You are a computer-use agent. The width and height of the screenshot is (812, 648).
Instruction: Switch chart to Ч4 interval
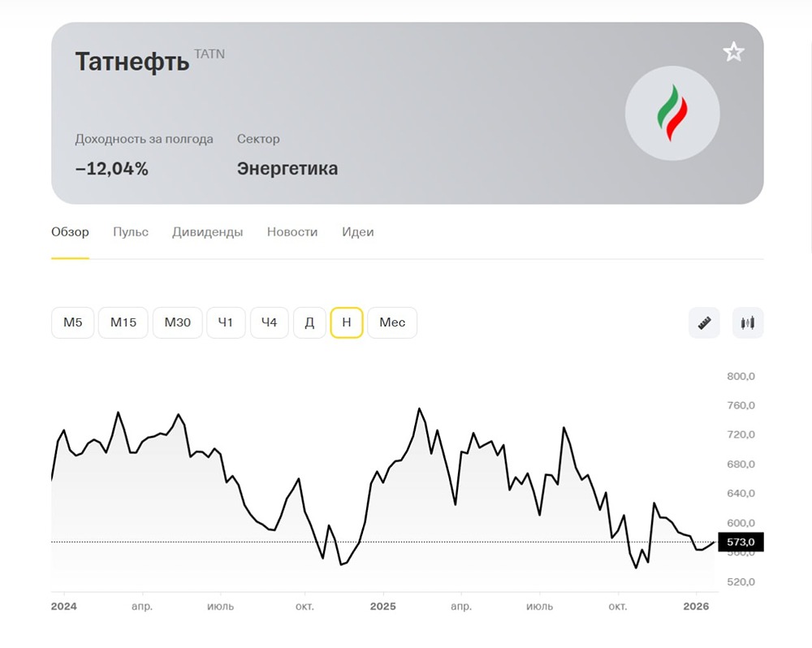[x=269, y=322]
